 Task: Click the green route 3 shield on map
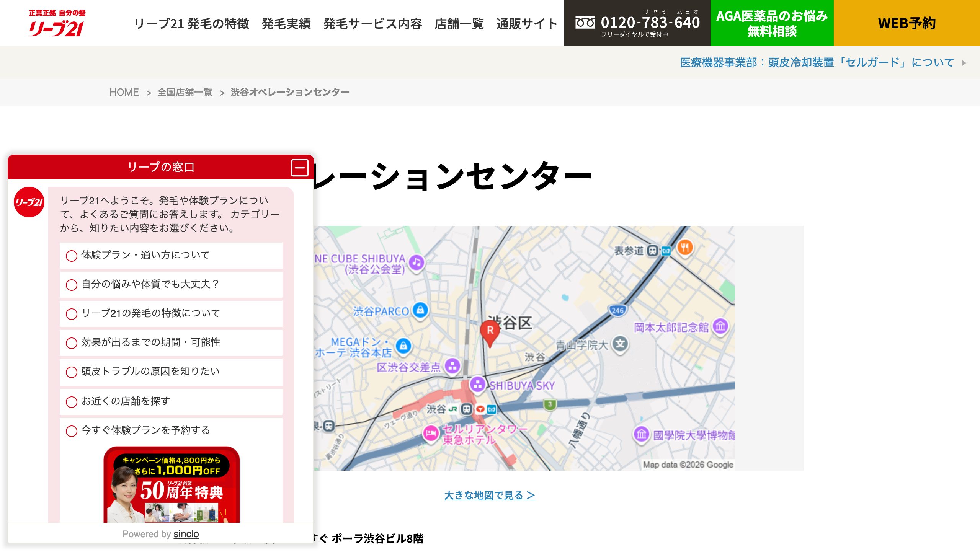(x=550, y=404)
